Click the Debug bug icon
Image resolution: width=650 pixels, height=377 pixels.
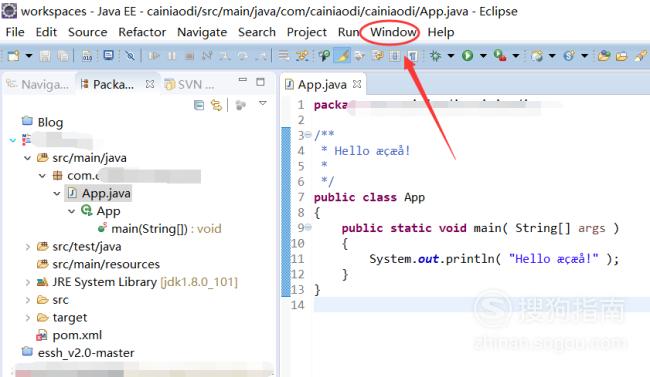pos(435,56)
